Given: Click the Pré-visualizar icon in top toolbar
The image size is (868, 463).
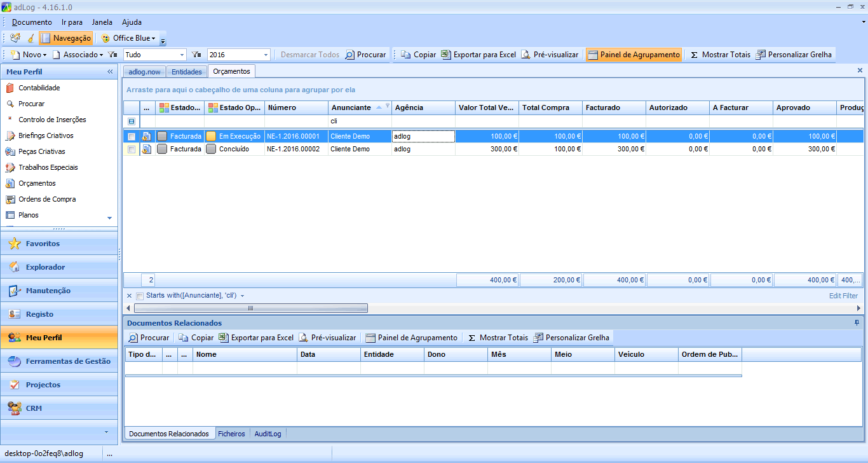Looking at the screenshot, I should click(x=526, y=55).
